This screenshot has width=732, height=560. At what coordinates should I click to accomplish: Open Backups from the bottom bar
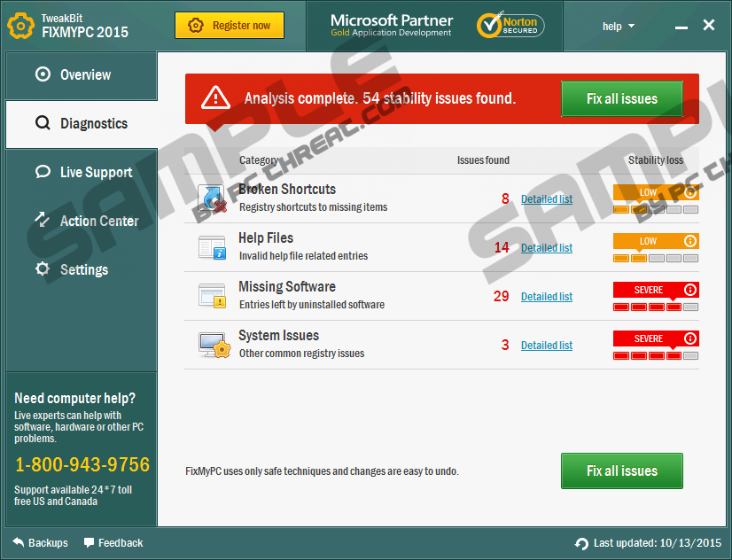click(x=40, y=543)
